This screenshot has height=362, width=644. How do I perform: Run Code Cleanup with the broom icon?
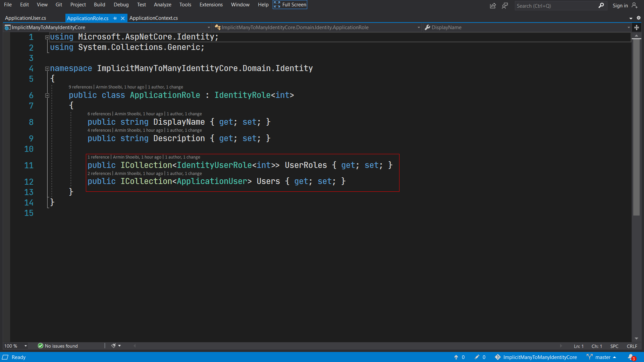coord(113,346)
